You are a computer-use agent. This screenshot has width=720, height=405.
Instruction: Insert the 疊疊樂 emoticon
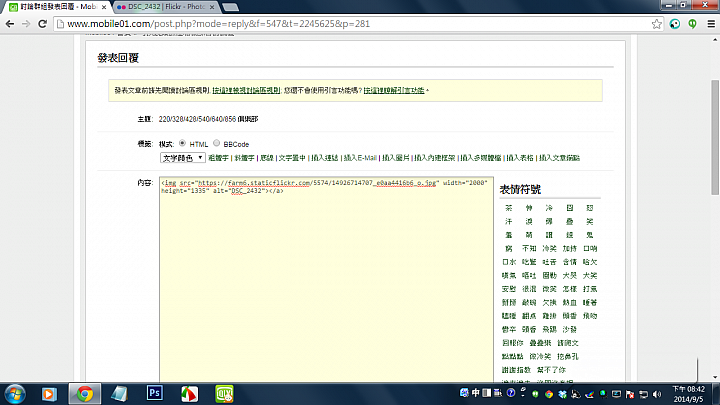pyautogui.click(x=540, y=343)
